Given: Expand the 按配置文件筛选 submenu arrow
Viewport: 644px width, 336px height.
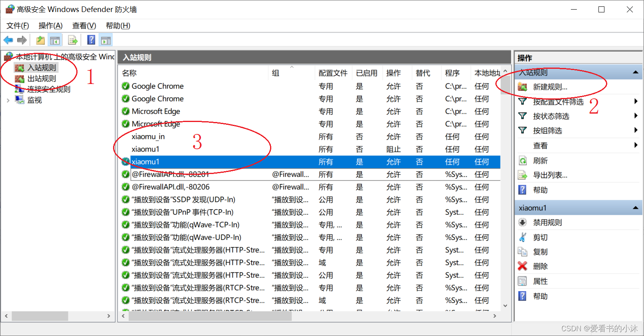Looking at the screenshot, I should pos(636,102).
